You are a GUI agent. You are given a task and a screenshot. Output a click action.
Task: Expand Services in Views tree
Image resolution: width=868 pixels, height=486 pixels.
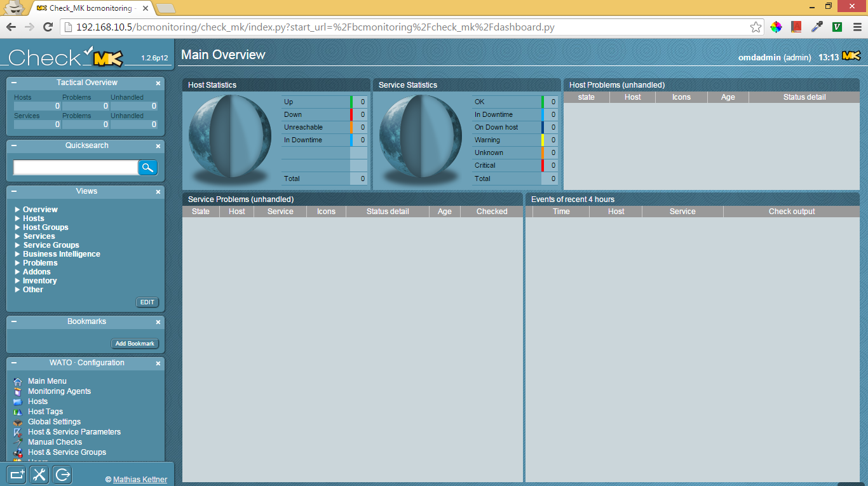18,236
